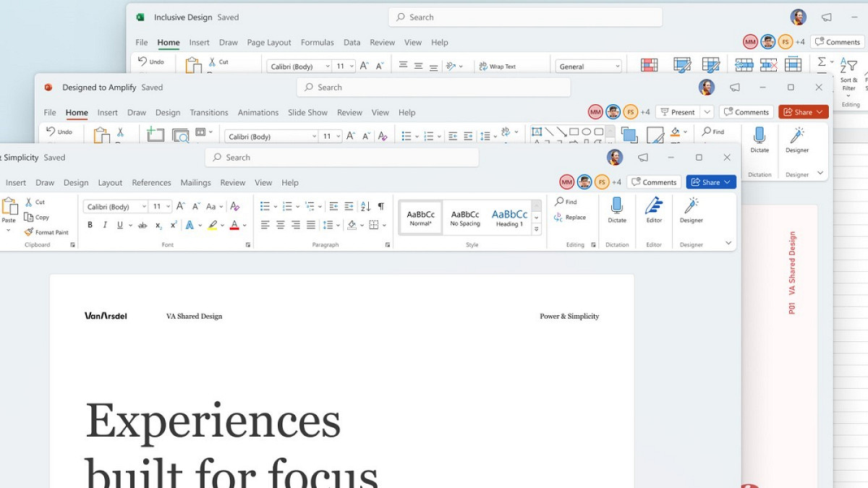This screenshot has height=488, width=868.
Task: Expand Change Case dropdown in Word
Action: [221, 207]
